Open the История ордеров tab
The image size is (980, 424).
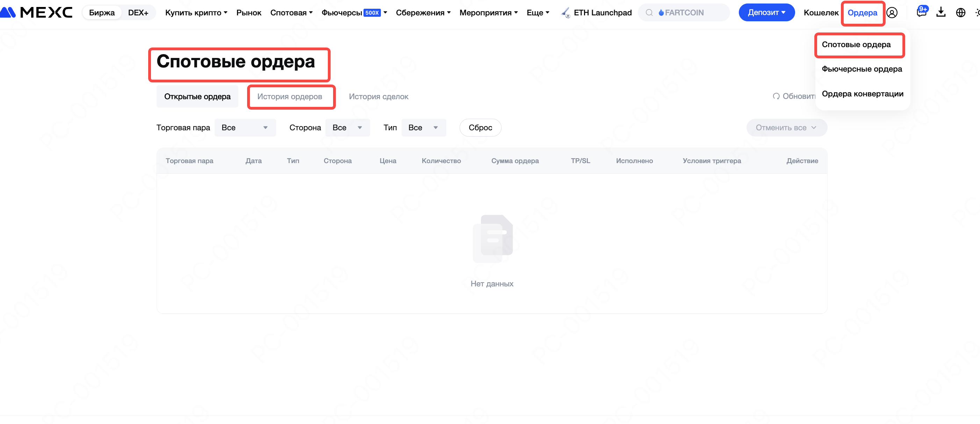(289, 97)
